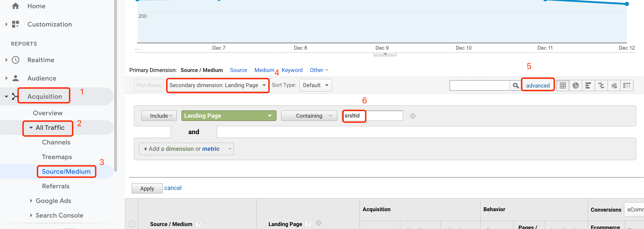Select the term cloud view icon

coord(614,85)
